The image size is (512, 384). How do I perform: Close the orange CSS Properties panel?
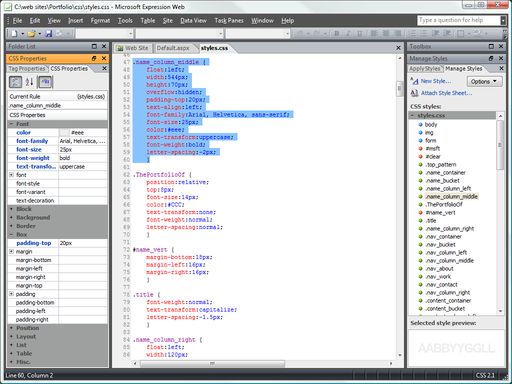pos(104,58)
